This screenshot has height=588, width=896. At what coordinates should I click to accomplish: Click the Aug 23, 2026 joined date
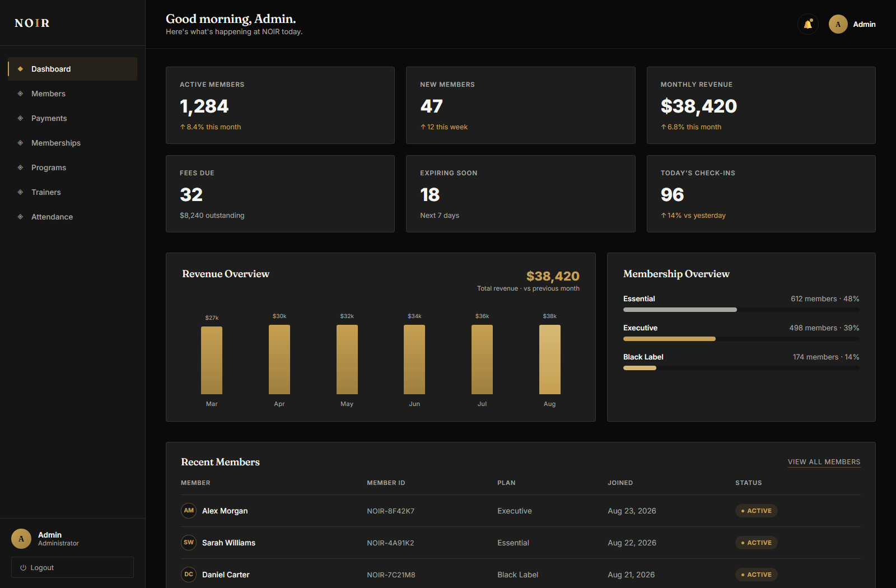pyautogui.click(x=632, y=511)
